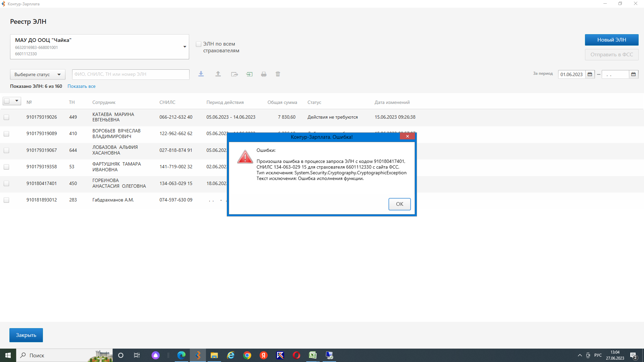Image resolution: width=644 pixels, height=362 pixels.
Task: Toggle 'ЭЛН по всем страхователям' checkbox
Action: click(199, 44)
